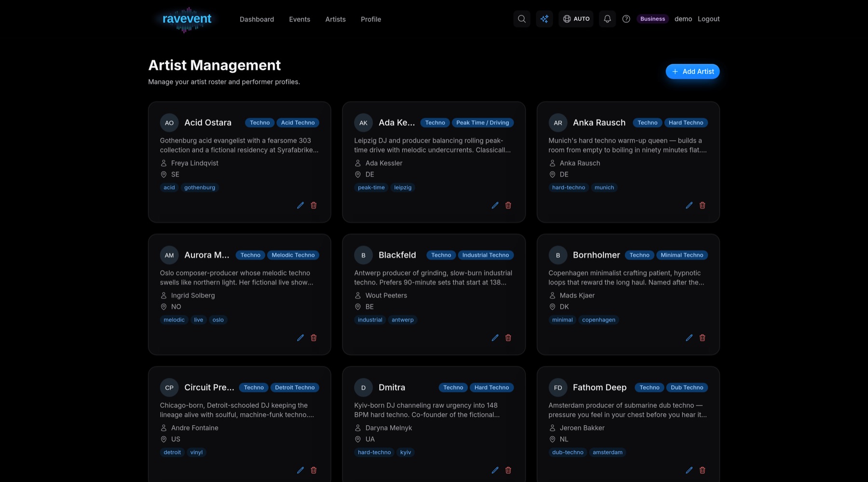The image size is (868, 482).
Task: Click the Peak Time / Driving badge
Action: [482, 123]
